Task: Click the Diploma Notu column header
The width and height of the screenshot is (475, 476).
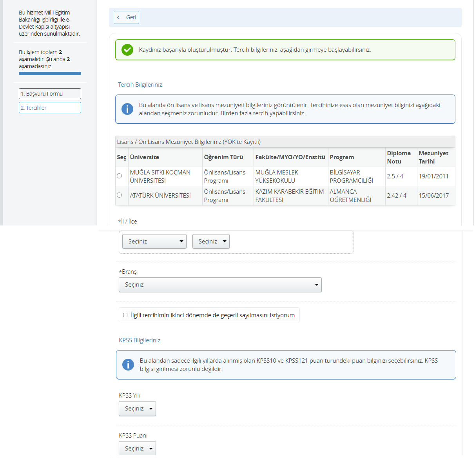Action: pos(399,157)
